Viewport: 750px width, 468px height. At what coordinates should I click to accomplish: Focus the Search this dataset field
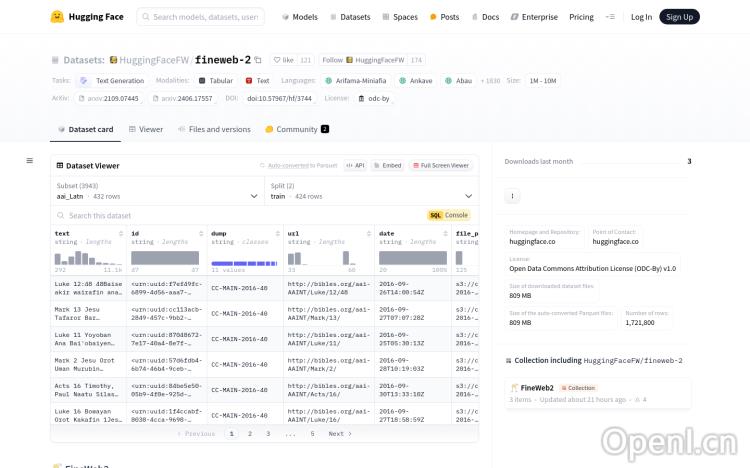pyautogui.click(x=240, y=215)
